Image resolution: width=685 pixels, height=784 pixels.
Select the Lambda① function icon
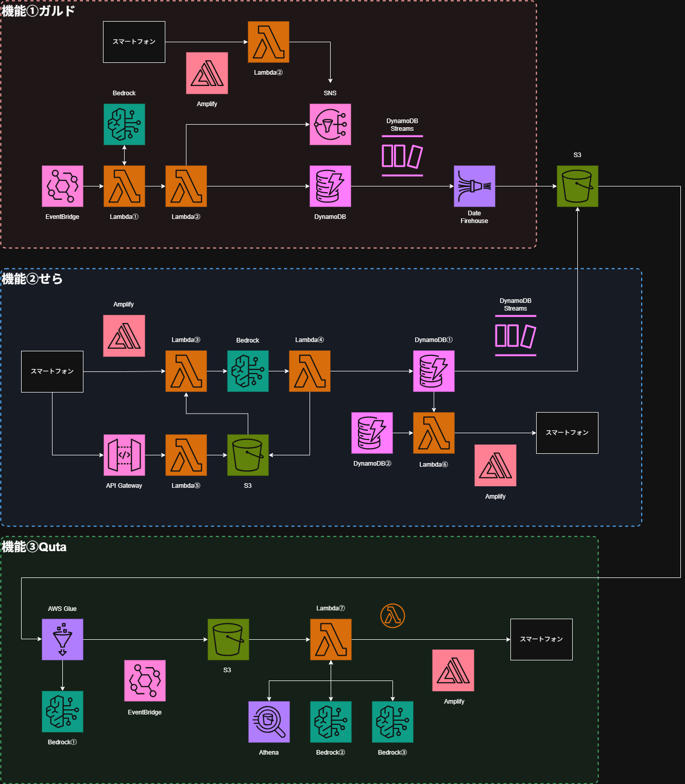pyautogui.click(x=124, y=186)
